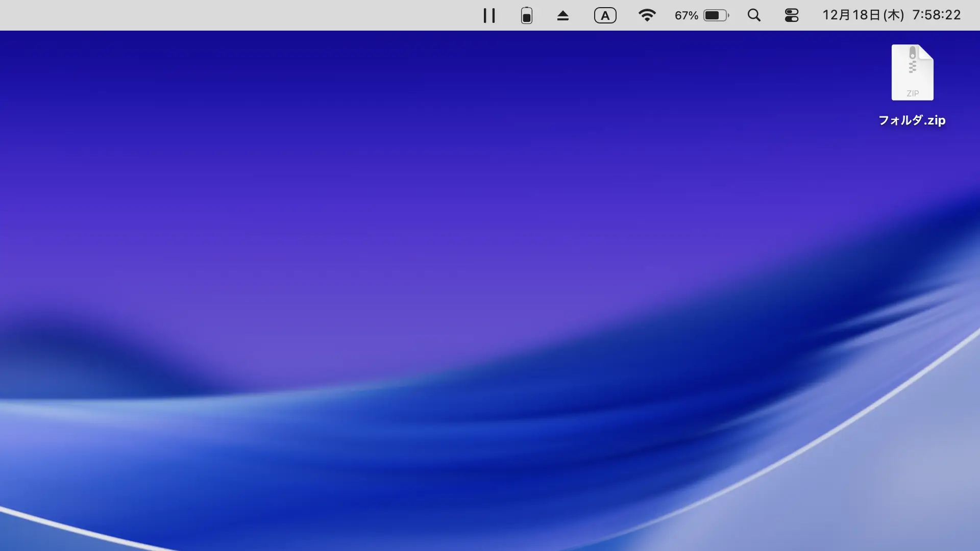Click the ZIP text on file icon
The height and width of the screenshot is (551, 980).
[x=913, y=93]
